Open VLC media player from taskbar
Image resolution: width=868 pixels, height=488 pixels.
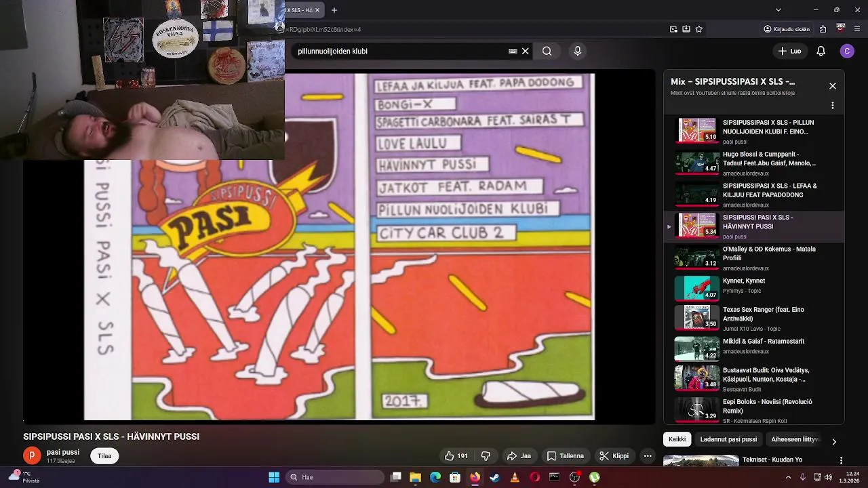(x=515, y=477)
